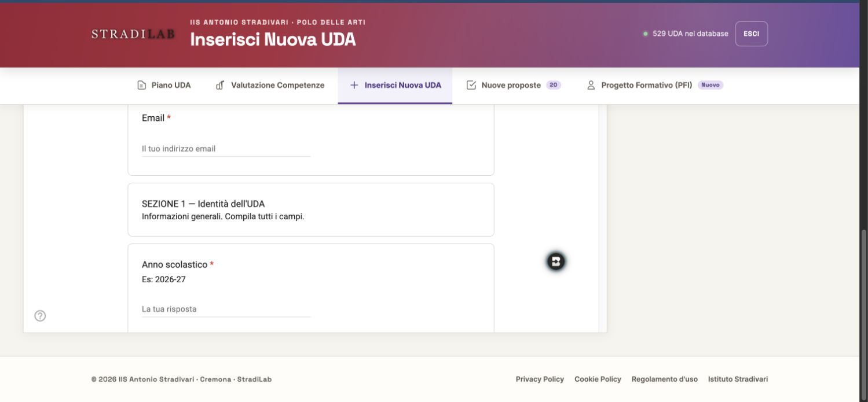
Task: Click the Nuove proposte checkbox icon
Action: (x=471, y=85)
